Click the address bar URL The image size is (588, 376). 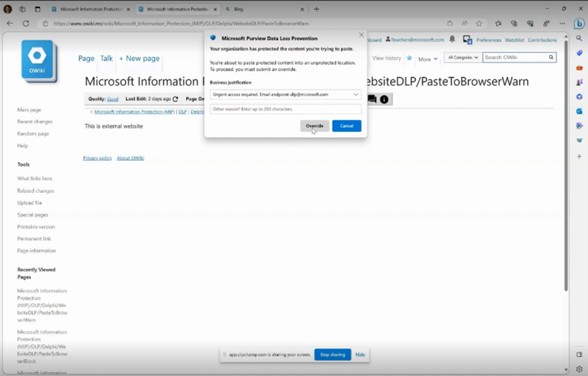tap(181, 23)
